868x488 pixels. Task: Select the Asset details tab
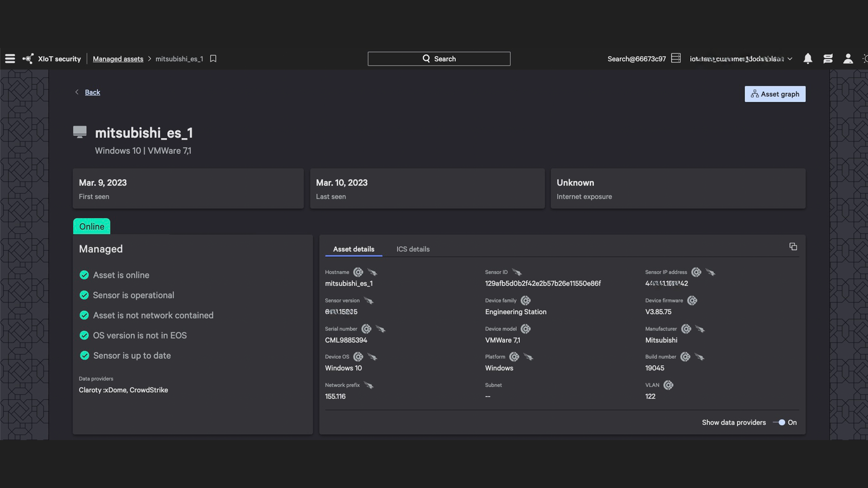coord(354,249)
